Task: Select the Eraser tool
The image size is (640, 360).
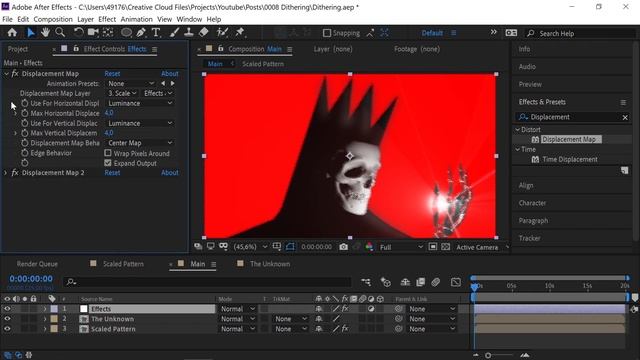Action: tap(204, 33)
